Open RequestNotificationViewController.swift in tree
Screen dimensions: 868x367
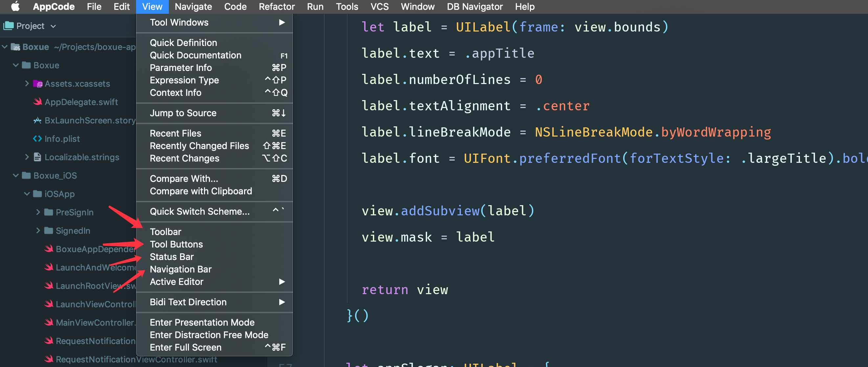(x=136, y=359)
